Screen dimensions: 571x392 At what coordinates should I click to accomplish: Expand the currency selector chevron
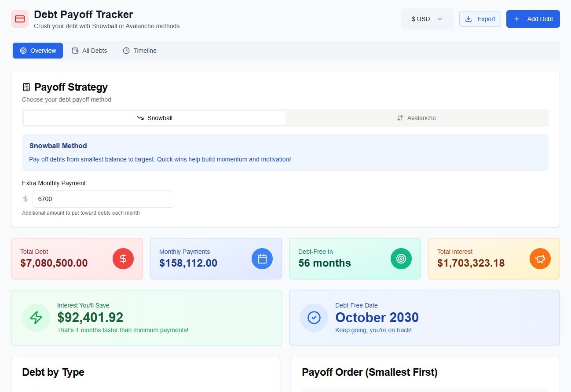point(439,19)
